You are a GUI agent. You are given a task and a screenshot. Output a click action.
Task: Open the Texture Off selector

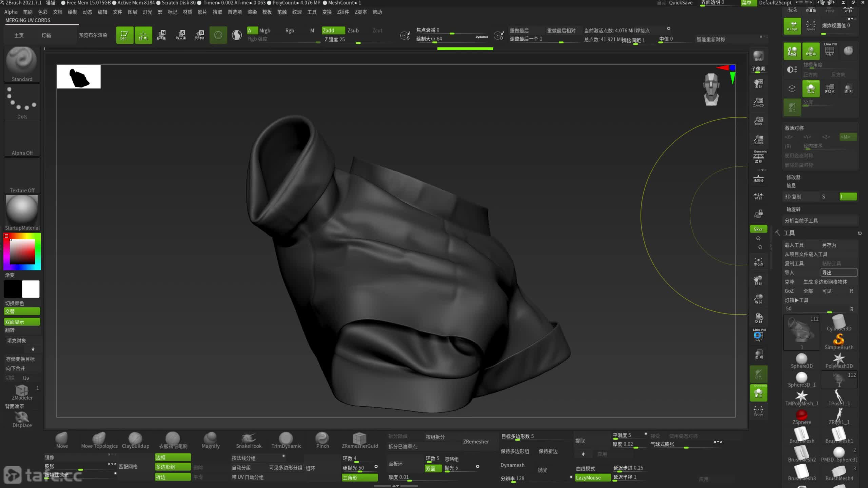click(22, 176)
